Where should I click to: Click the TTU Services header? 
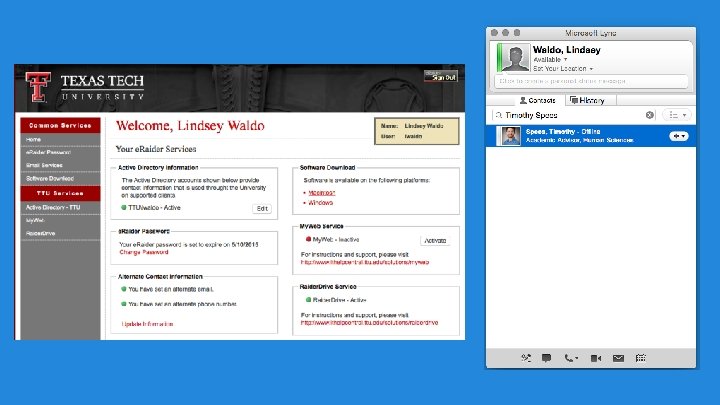(60, 193)
